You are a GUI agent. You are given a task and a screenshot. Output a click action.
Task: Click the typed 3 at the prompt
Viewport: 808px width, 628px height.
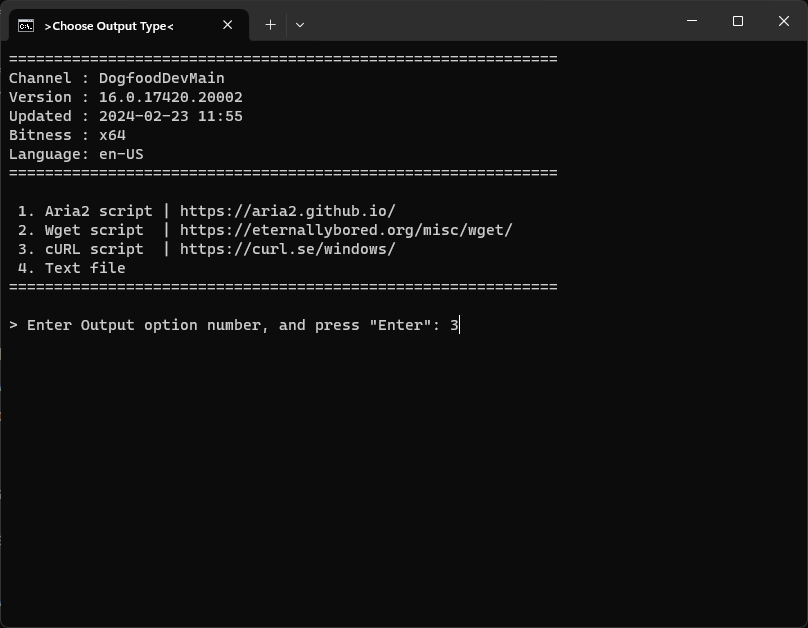[454, 326]
